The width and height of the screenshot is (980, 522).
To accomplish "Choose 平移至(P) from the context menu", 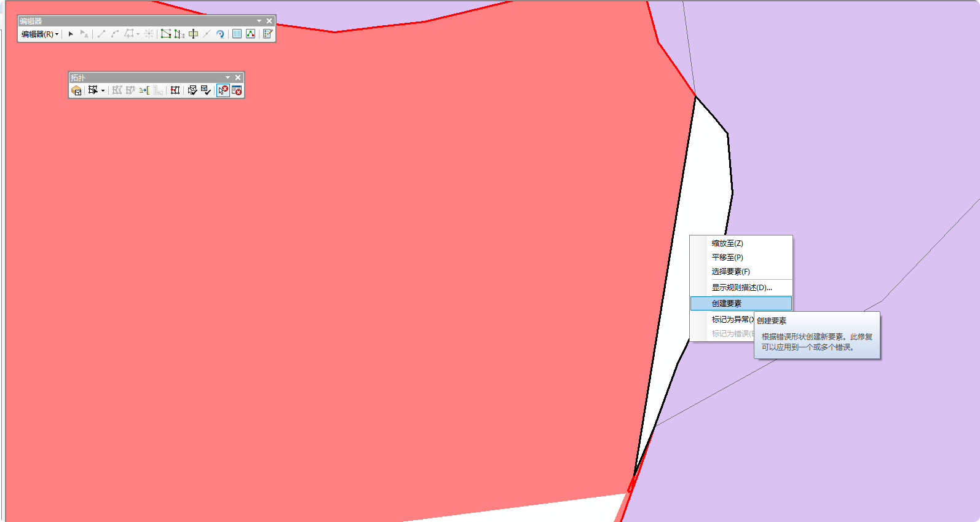I will click(x=741, y=258).
